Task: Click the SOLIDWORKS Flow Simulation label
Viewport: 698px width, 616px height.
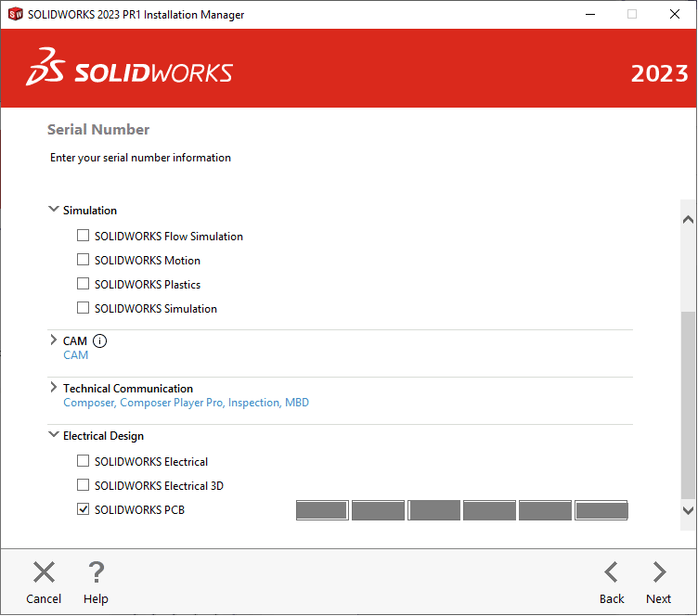Action: (169, 237)
